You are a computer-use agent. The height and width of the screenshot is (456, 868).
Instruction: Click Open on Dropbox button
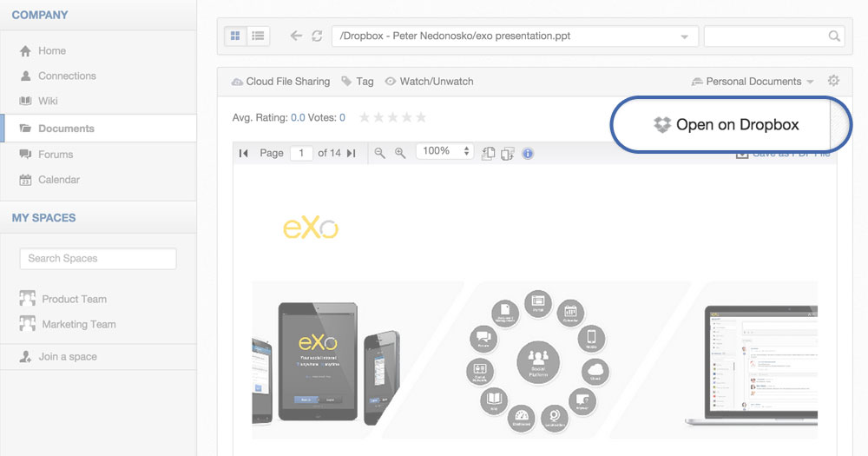(727, 125)
